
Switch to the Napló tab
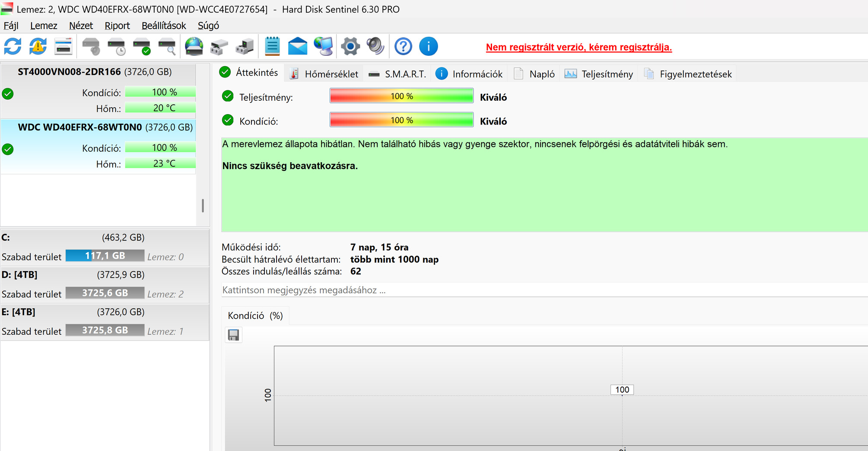[534, 74]
